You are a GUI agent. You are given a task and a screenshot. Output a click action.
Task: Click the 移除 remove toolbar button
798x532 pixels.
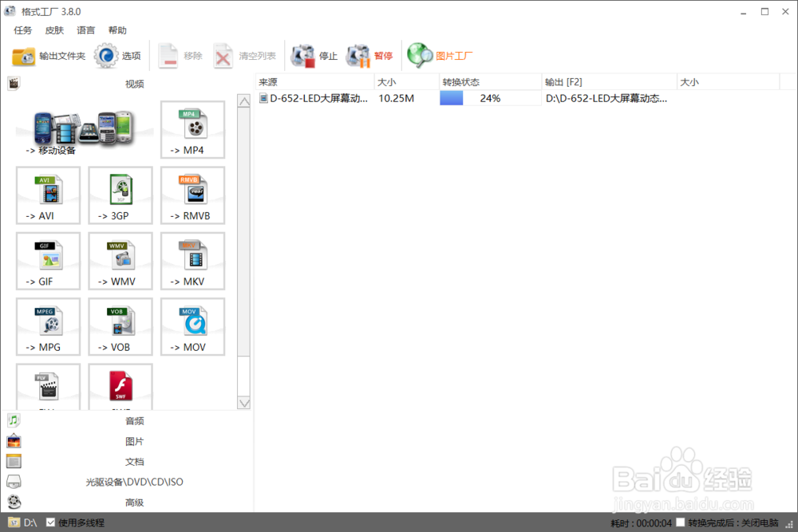pos(180,56)
